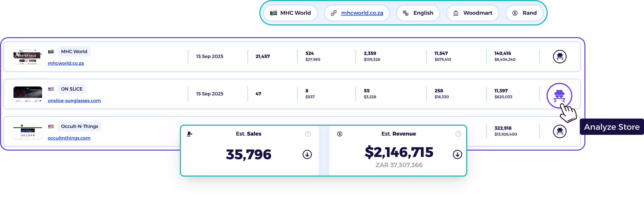This screenshot has height=202, width=644.
Task: Click the translation icon beside English
Action: [406, 13]
